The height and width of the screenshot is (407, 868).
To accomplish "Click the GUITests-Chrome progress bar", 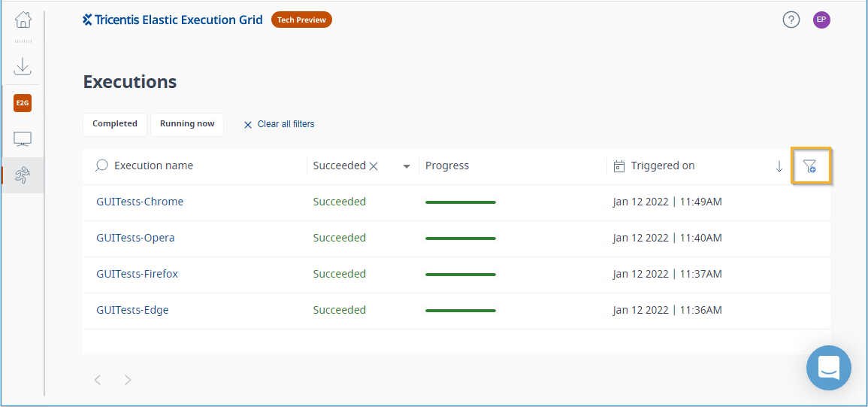I will coord(461,202).
